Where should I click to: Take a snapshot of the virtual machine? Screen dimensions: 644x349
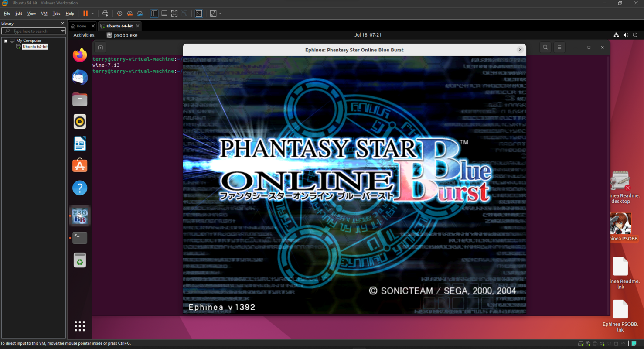coord(119,14)
